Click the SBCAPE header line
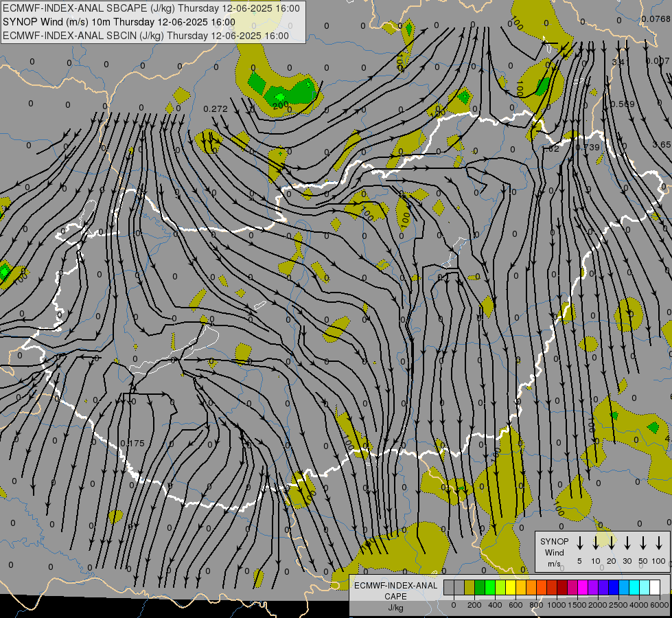 [151, 8]
